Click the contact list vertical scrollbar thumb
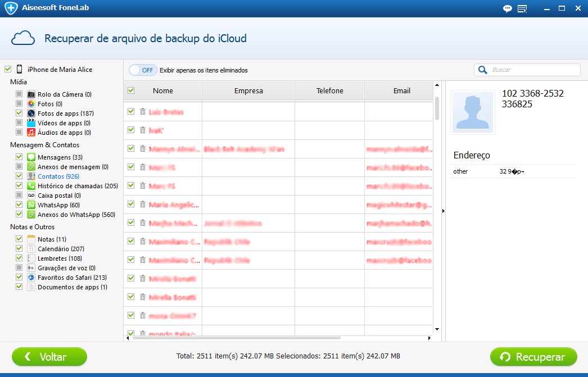Screen dimensions: 588x377 (437, 108)
